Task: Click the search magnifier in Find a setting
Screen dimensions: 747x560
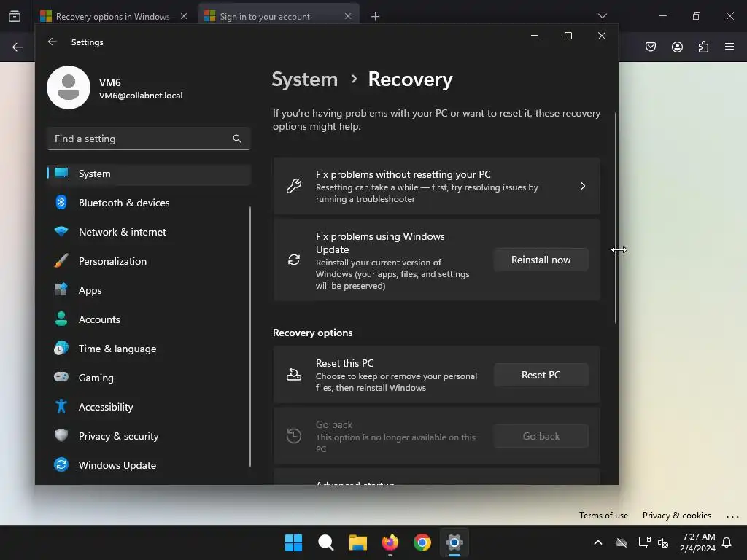Action: click(x=237, y=139)
